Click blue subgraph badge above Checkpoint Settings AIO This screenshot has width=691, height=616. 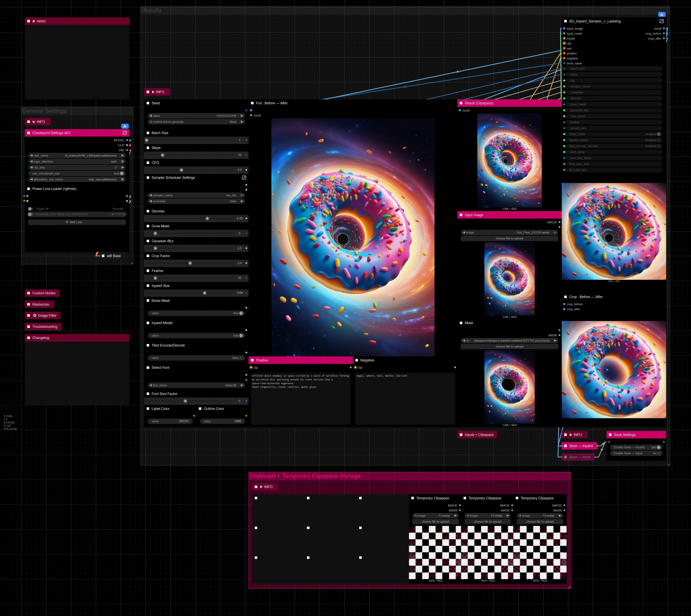tap(125, 126)
